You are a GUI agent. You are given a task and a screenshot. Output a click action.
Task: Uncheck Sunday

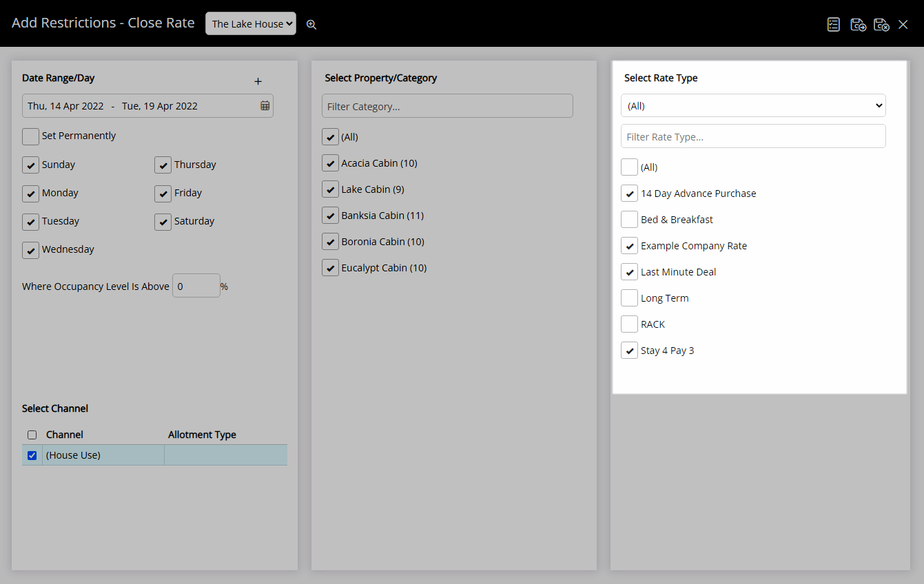tap(30, 165)
